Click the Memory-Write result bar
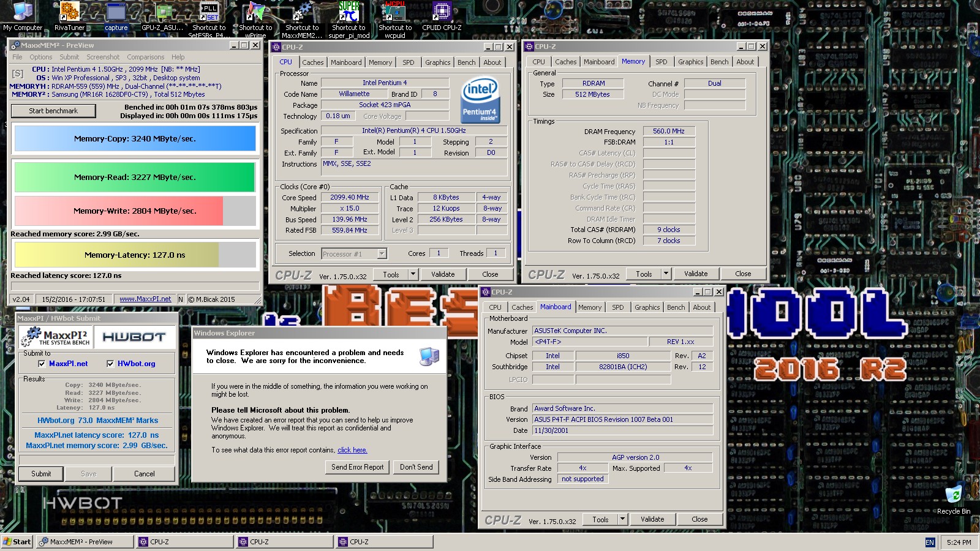980x551 pixels. (135, 211)
